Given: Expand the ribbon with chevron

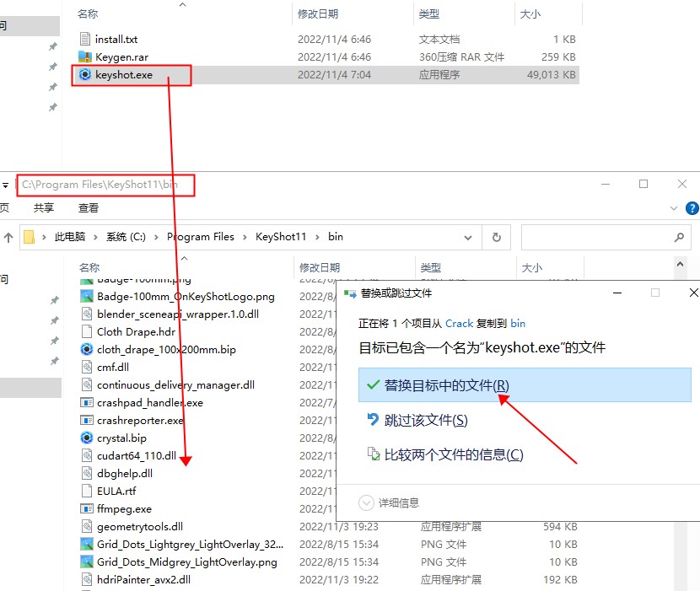Looking at the screenshot, I should coord(674,208).
